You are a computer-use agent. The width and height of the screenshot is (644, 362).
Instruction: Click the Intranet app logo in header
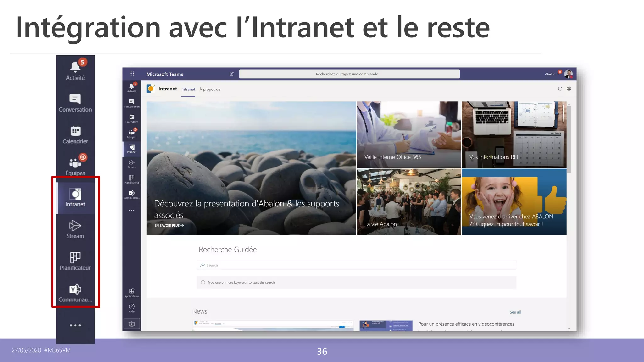point(151,89)
